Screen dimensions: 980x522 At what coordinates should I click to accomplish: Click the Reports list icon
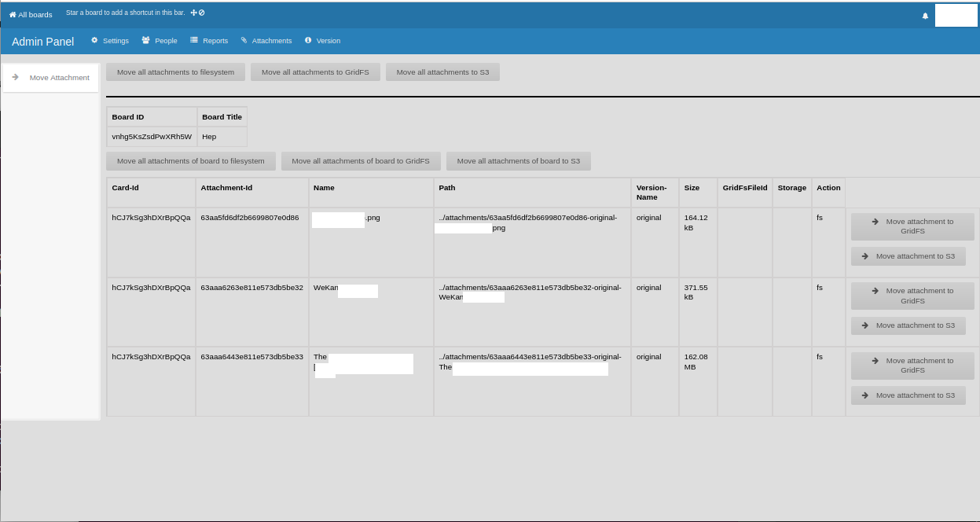point(194,40)
